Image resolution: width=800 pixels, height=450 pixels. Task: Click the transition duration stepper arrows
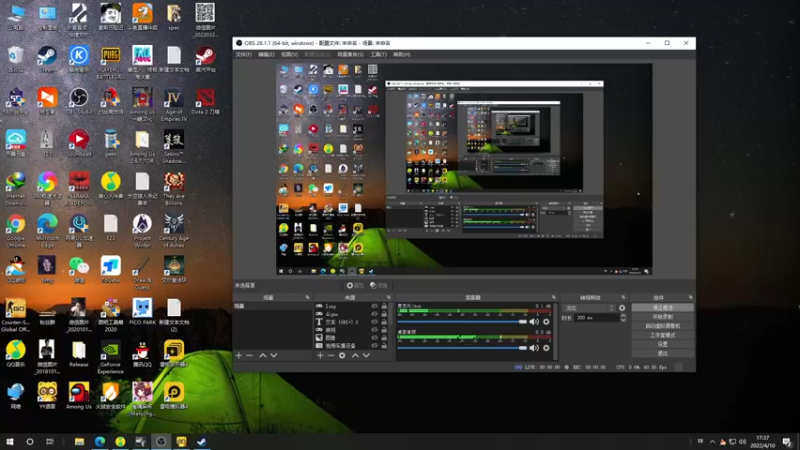(622, 317)
